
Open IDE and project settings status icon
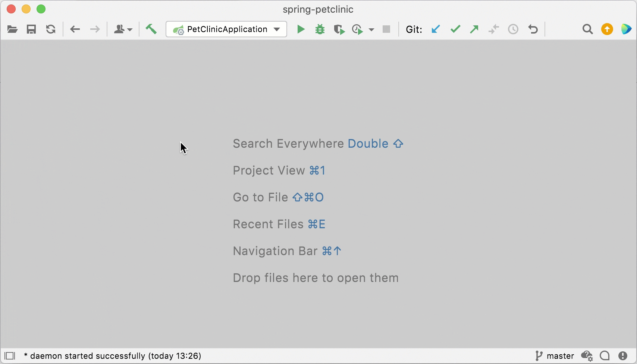[x=587, y=356]
